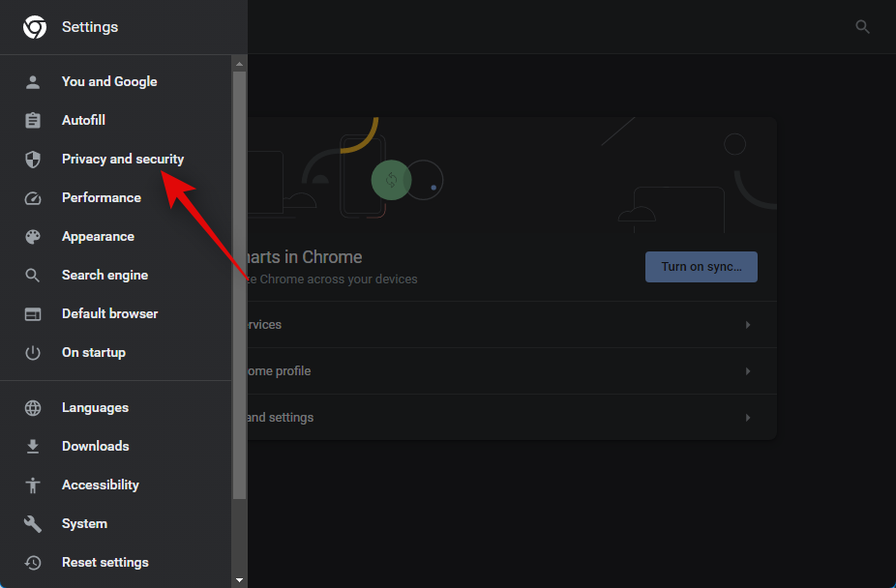Open Accessibility settings in the sidebar
896x588 pixels.
coord(100,485)
